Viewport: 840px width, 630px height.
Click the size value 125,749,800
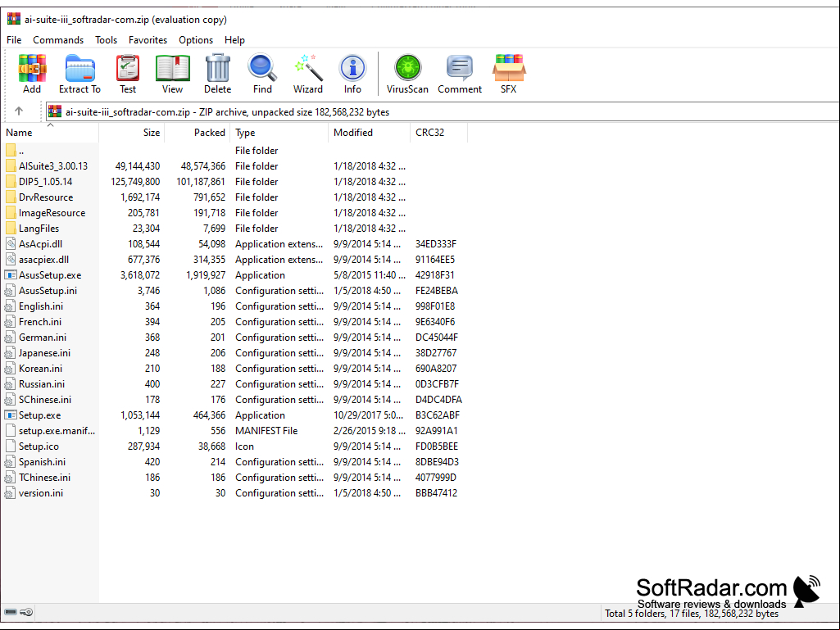coord(135,182)
